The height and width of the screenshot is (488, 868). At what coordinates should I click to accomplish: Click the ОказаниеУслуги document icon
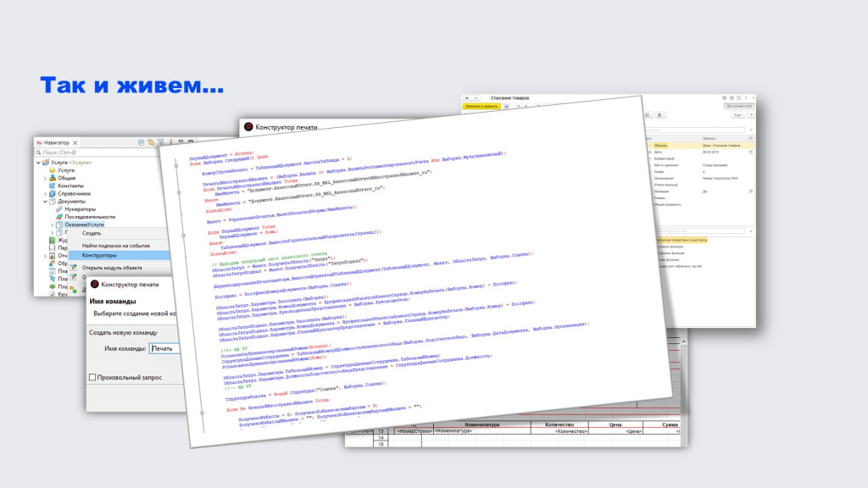click(59, 225)
